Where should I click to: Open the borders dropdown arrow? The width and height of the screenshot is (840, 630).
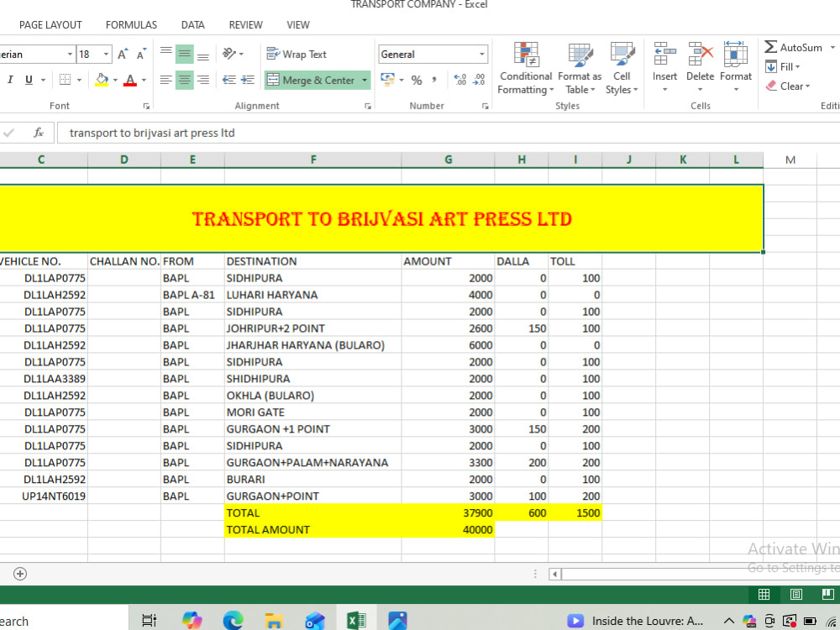(x=79, y=81)
